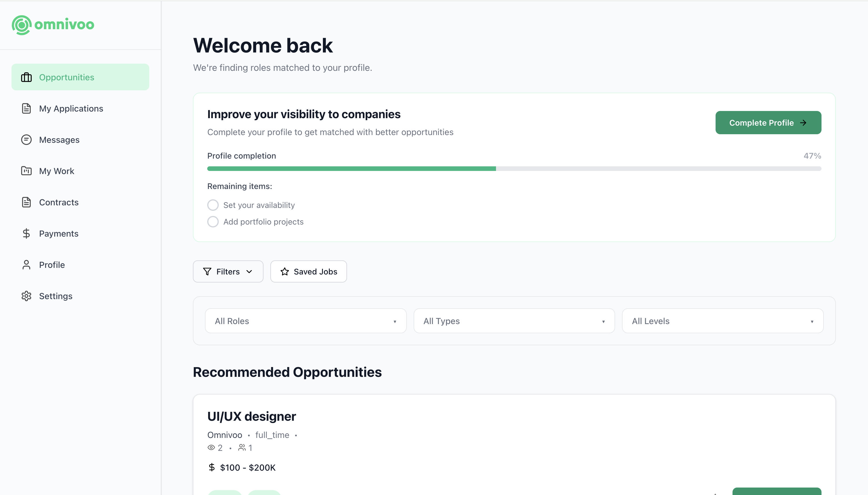Click the Payments dollar sign icon
Screen dimensions: 868x495
click(x=26, y=233)
